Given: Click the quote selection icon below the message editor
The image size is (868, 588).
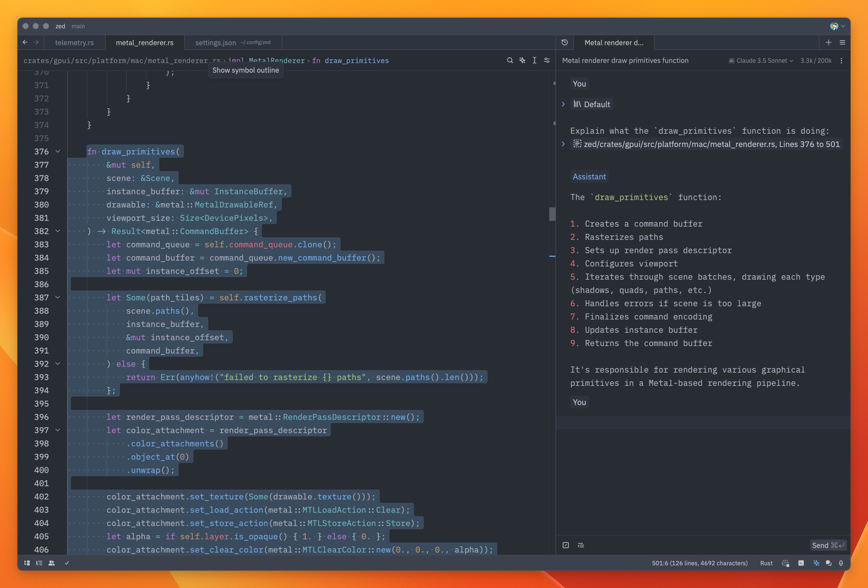Looking at the screenshot, I should point(566,545).
